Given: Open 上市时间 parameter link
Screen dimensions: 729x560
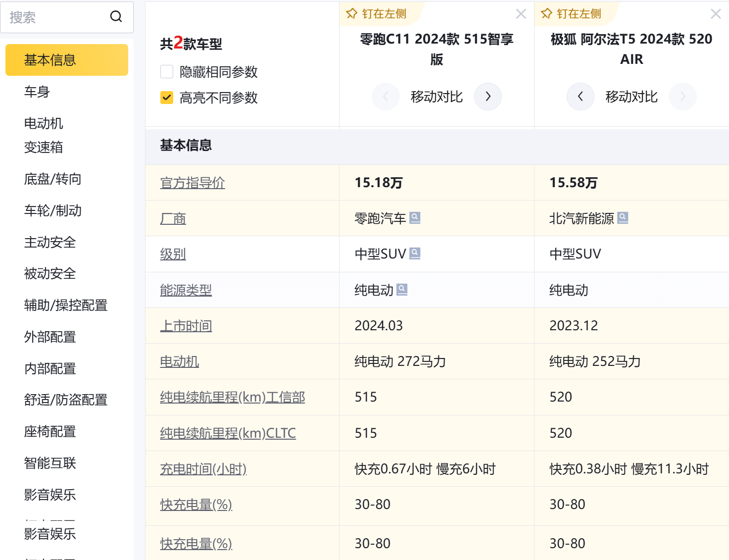Looking at the screenshot, I should 186,326.
